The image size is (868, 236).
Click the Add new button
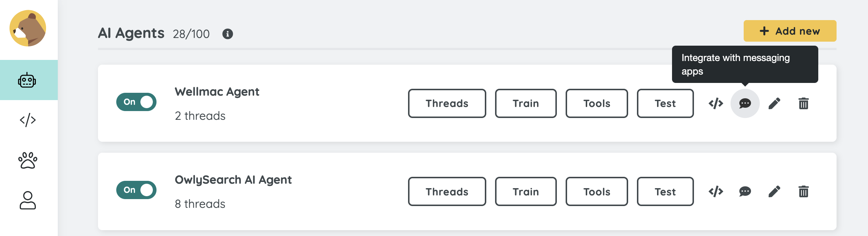coord(790,31)
